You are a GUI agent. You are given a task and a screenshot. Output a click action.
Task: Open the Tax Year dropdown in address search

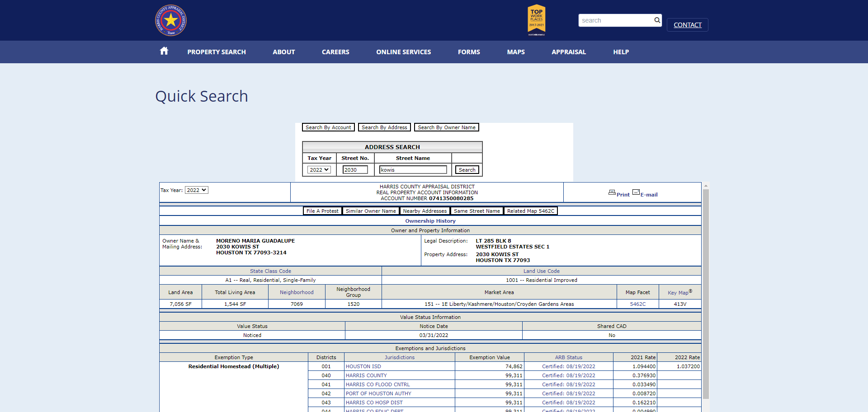[x=319, y=170]
